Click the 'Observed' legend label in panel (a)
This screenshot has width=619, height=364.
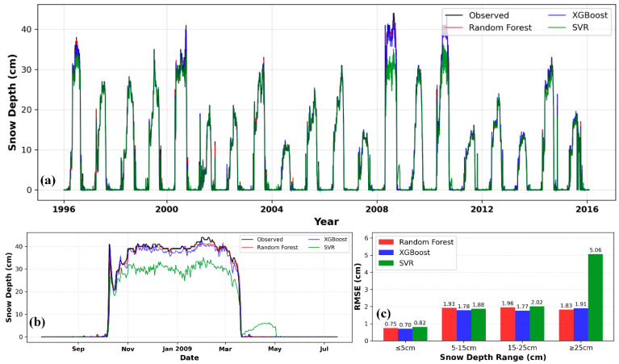pos(489,15)
